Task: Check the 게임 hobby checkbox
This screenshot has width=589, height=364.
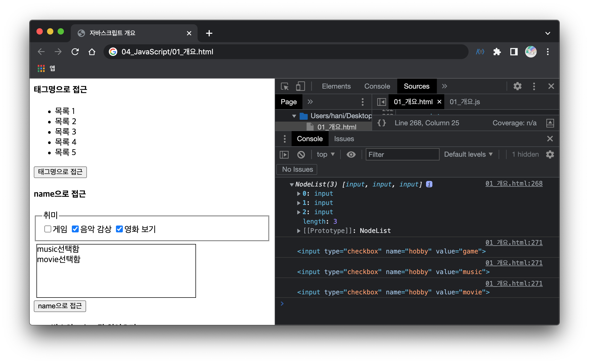Action: 48,229
